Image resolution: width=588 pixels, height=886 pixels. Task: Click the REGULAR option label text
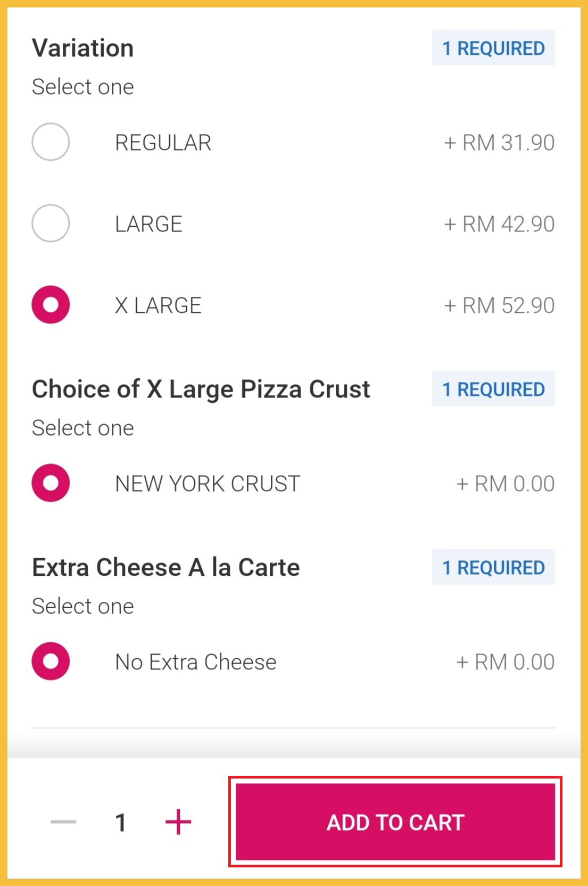[x=163, y=143]
